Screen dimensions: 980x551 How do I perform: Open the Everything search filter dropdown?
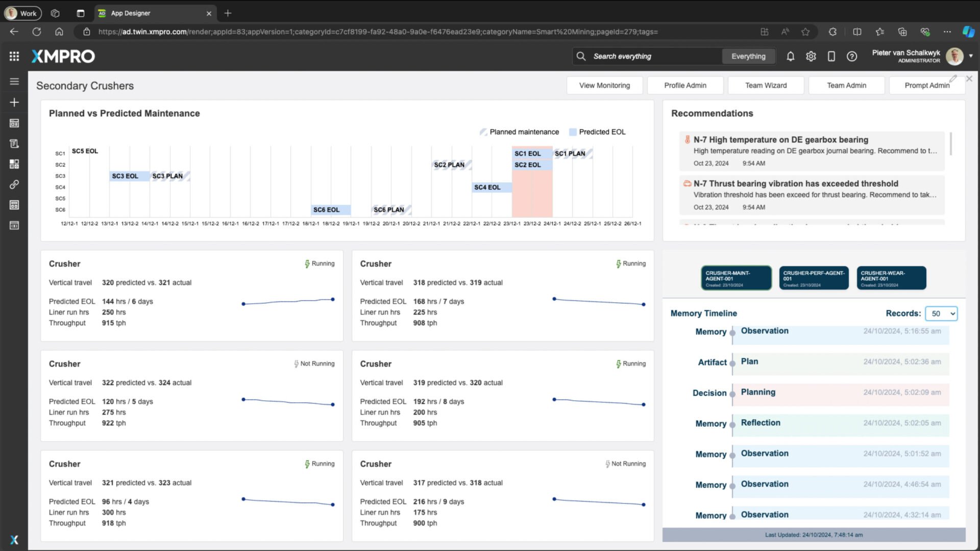(748, 56)
